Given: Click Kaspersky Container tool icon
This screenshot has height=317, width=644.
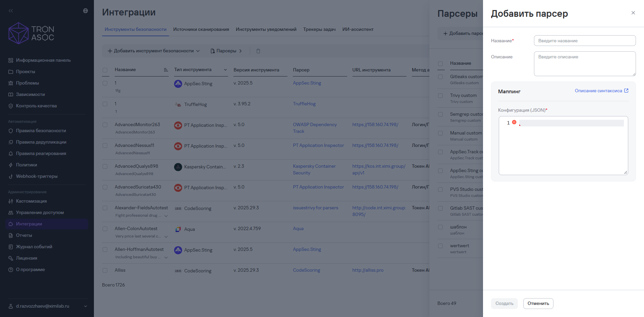Looking at the screenshot, I should point(178,167).
